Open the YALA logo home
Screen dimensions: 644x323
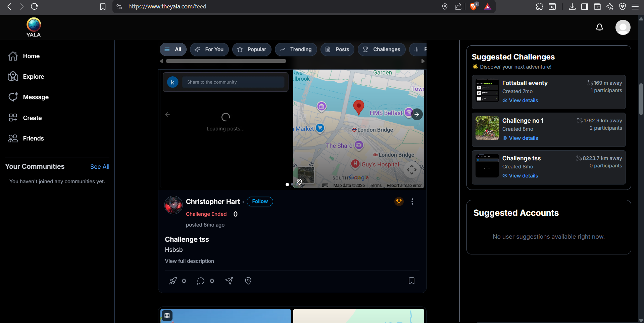[x=34, y=27]
